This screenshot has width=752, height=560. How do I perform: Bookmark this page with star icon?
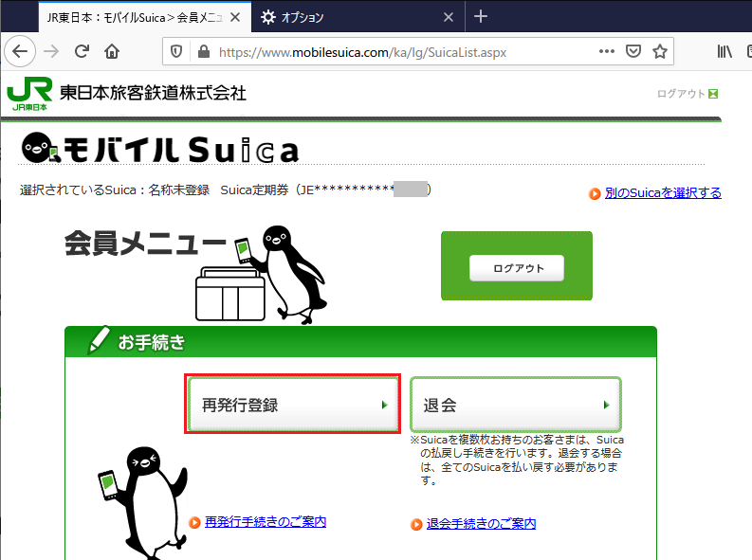[659, 52]
